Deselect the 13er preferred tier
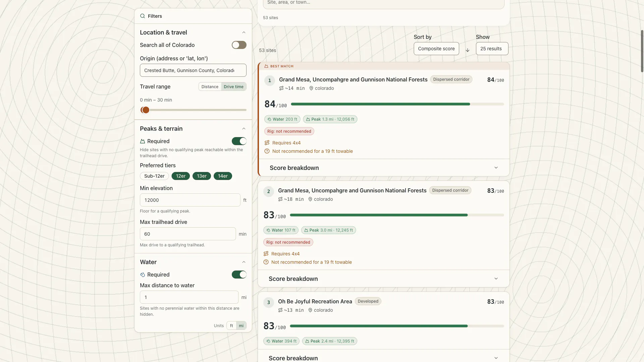Image resolution: width=644 pixels, height=362 pixels. (x=202, y=176)
